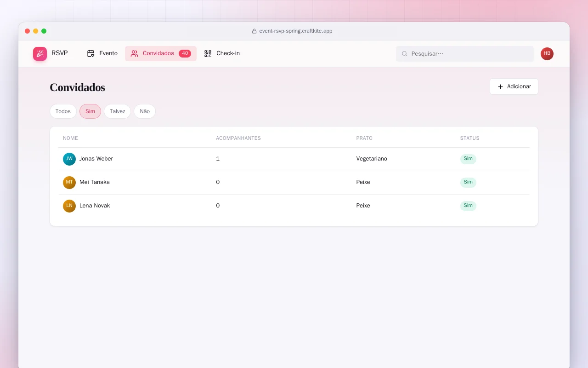Image resolution: width=588 pixels, height=368 pixels.
Task: Click the people icon beside Convidados
Action: [x=134, y=53]
